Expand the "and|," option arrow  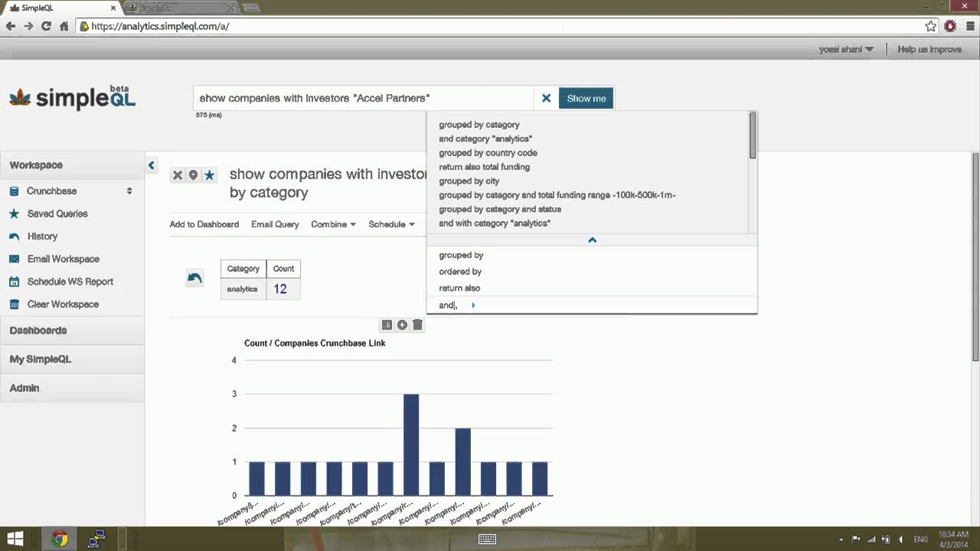473,305
